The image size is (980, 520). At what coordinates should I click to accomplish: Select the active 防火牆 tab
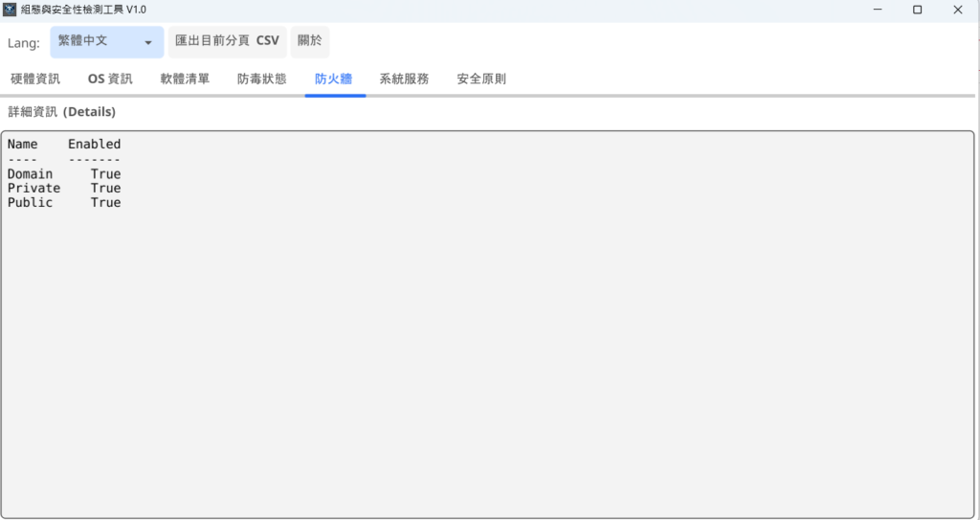[334, 79]
